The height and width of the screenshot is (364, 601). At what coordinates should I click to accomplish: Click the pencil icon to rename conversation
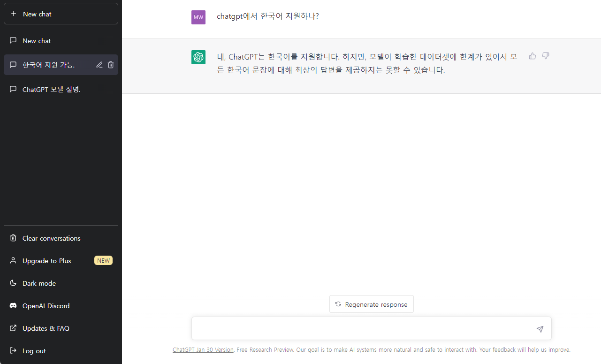tap(99, 65)
